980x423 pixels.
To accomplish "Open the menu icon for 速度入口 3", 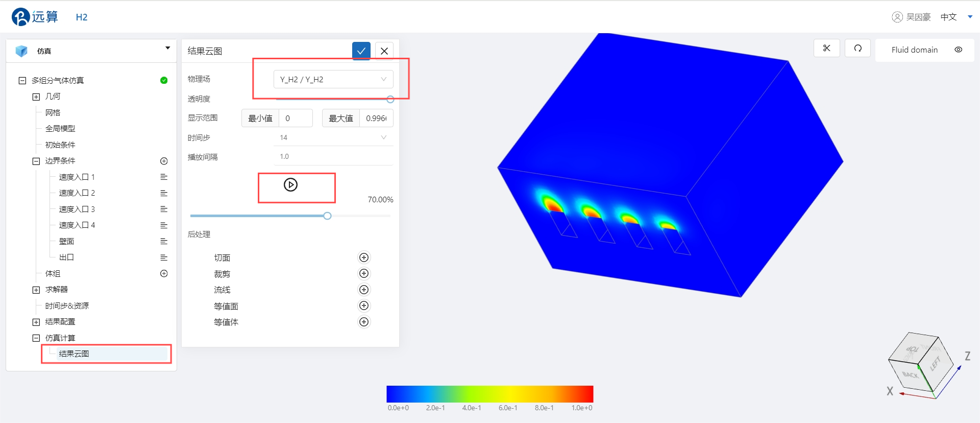I will 164,209.
